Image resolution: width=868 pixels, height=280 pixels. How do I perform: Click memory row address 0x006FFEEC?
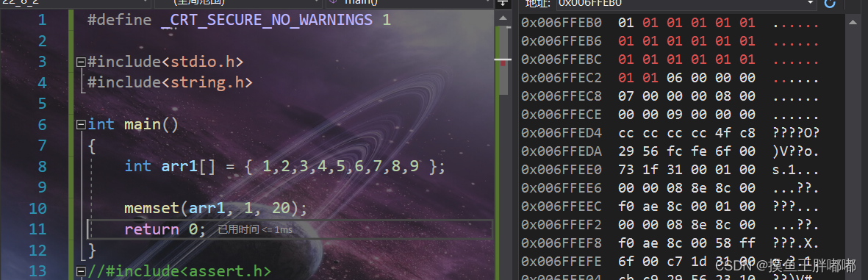click(x=562, y=207)
